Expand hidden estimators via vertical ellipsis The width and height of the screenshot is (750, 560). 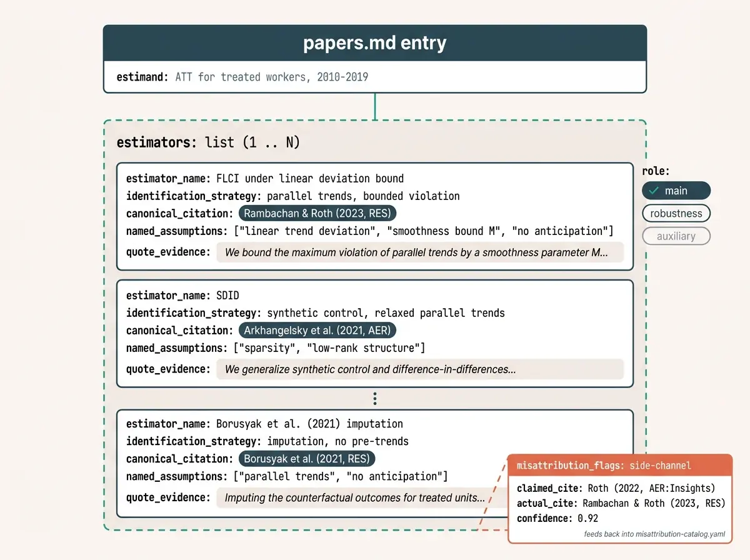coord(375,399)
